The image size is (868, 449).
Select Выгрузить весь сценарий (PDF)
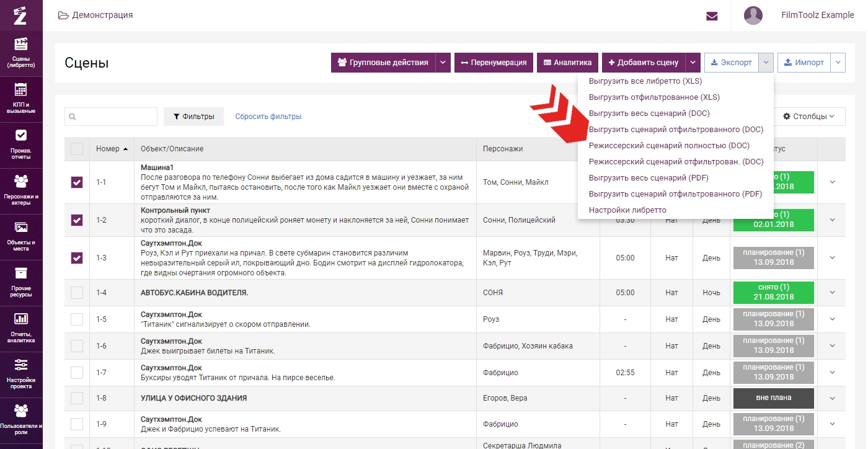pyautogui.click(x=649, y=178)
